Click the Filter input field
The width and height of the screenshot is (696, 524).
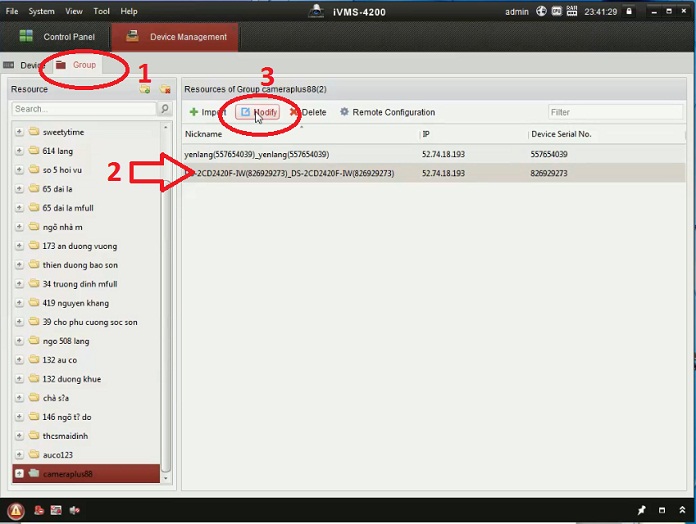[615, 112]
